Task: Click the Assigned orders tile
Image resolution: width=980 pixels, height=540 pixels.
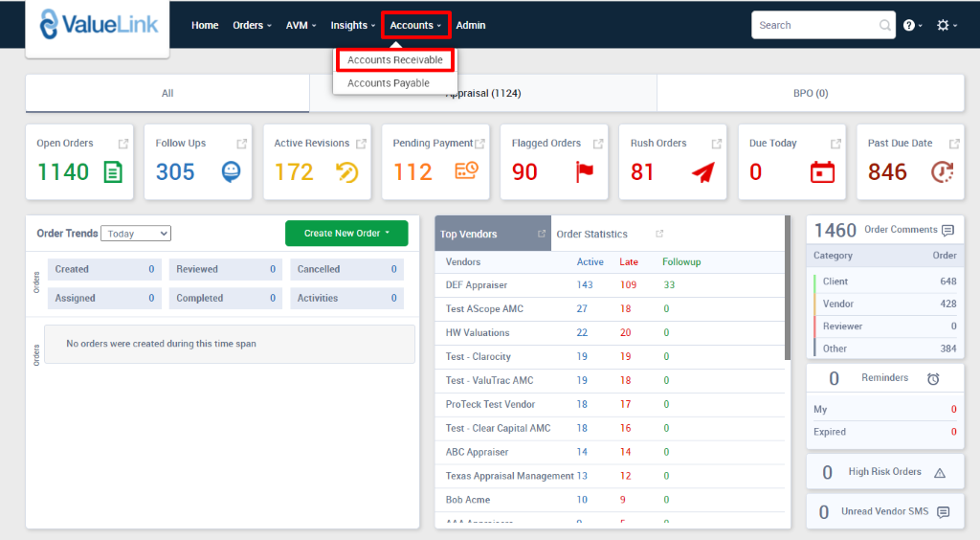Action: point(104,298)
